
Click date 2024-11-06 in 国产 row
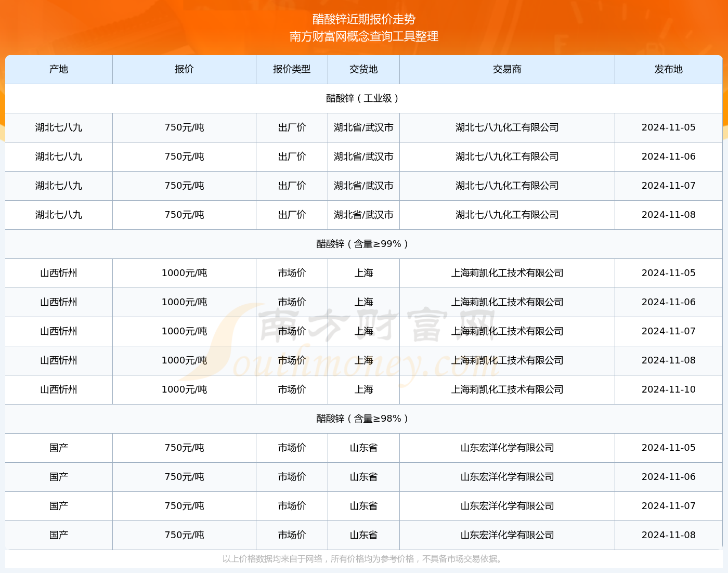click(x=669, y=477)
